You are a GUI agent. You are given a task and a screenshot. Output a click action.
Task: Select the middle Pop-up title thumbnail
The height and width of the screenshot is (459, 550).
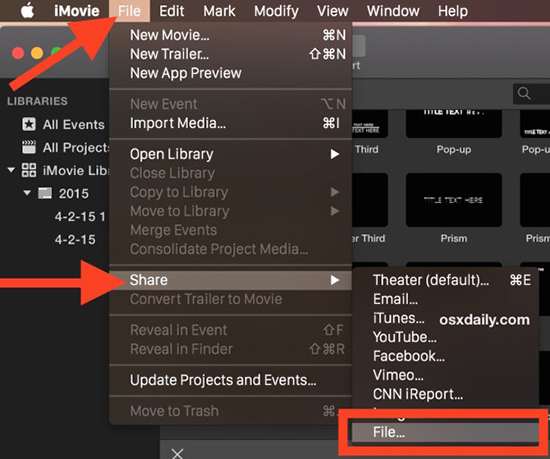[454, 123]
